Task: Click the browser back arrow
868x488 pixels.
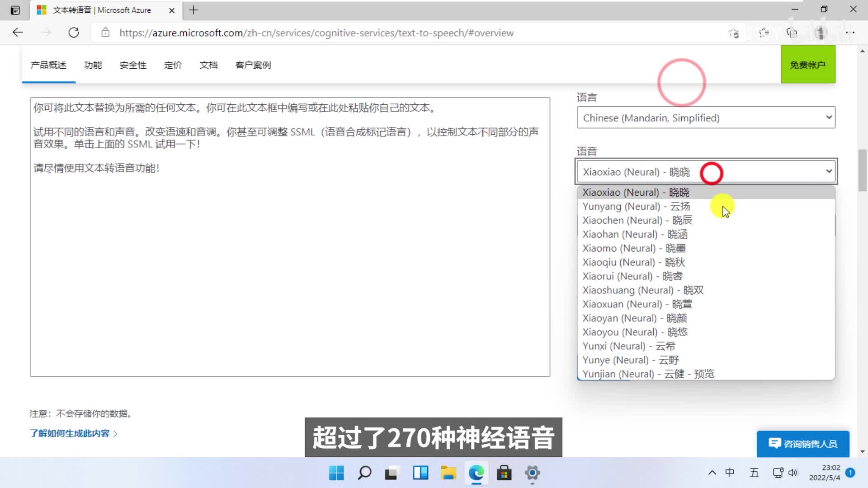Action: tap(18, 33)
